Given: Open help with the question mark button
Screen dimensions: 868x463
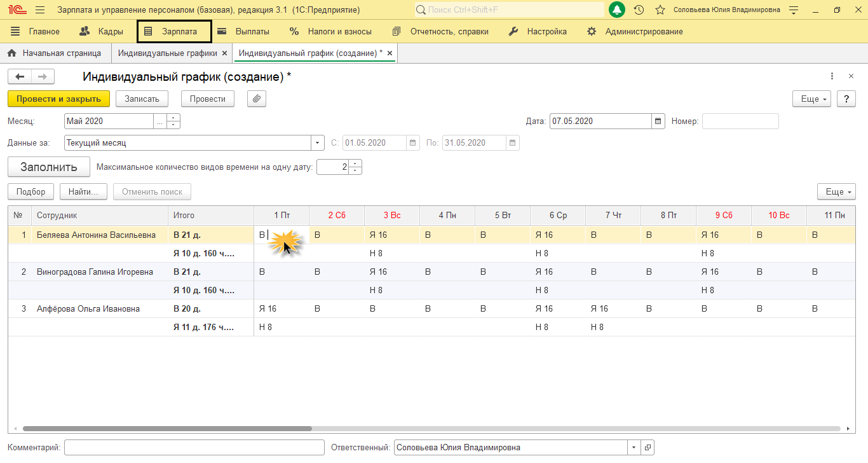Looking at the screenshot, I should coord(846,99).
